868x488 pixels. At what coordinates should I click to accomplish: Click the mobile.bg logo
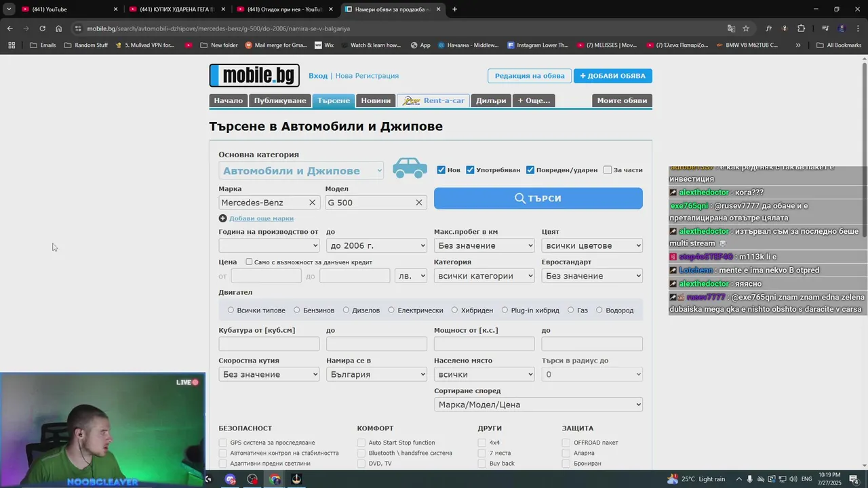[254, 75]
